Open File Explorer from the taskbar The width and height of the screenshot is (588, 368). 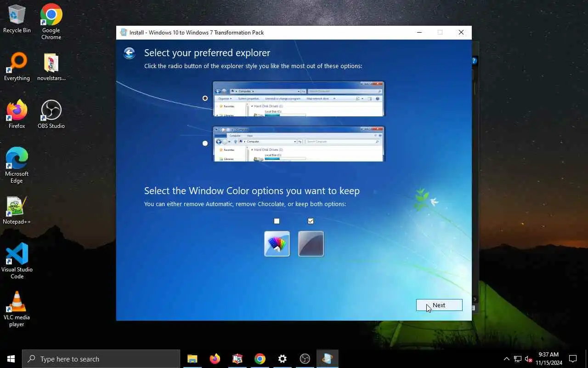pos(192,359)
